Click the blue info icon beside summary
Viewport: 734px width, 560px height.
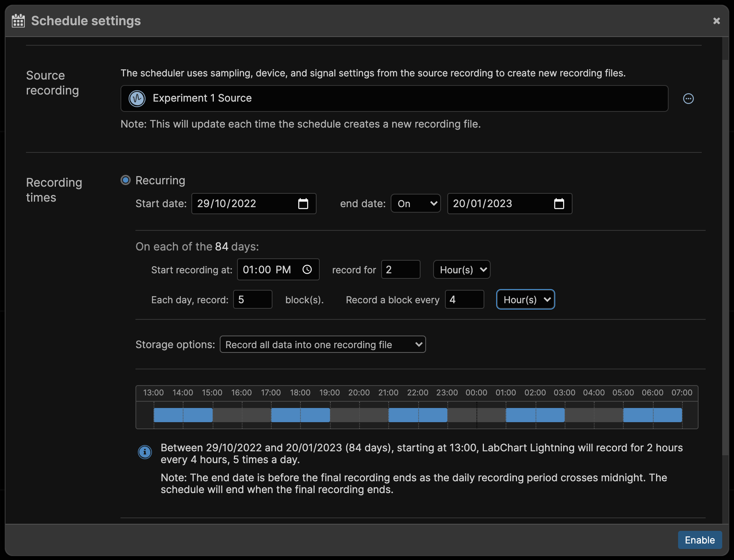click(x=145, y=452)
